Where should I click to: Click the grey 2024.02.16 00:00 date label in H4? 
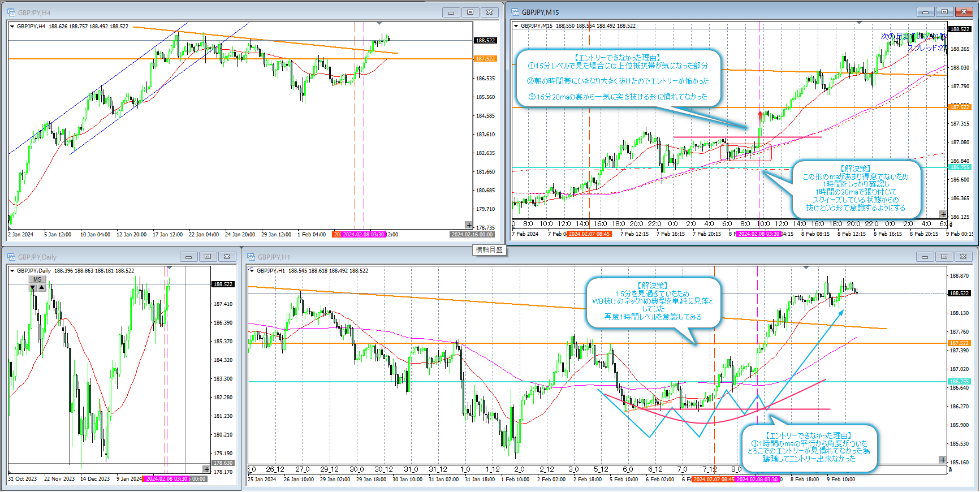click(472, 235)
